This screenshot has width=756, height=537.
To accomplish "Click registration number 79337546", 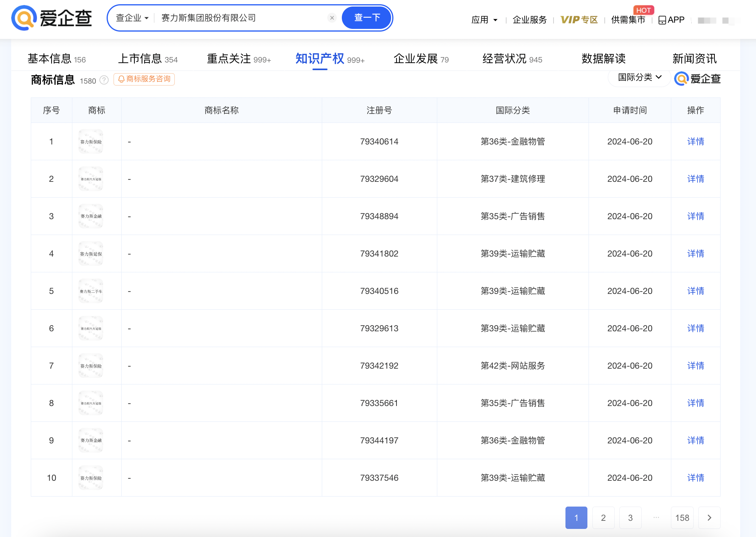I will coord(379,478).
